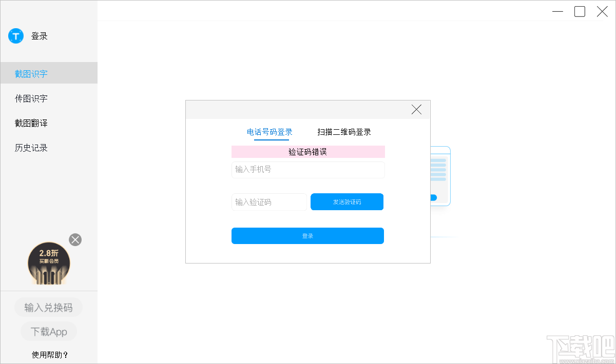Switch to the 扫描二维码登录 tab
The height and width of the screenshot is (364, 616).
[344, 132]
